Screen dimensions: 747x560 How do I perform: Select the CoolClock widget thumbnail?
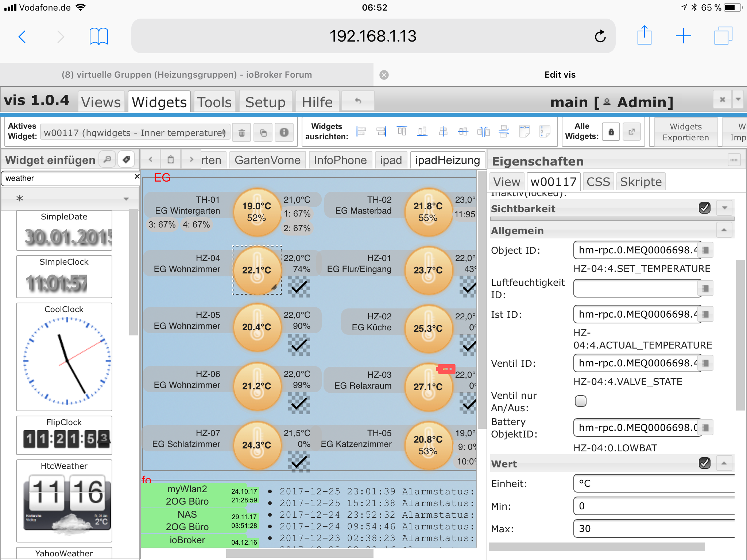pos(64,357)
